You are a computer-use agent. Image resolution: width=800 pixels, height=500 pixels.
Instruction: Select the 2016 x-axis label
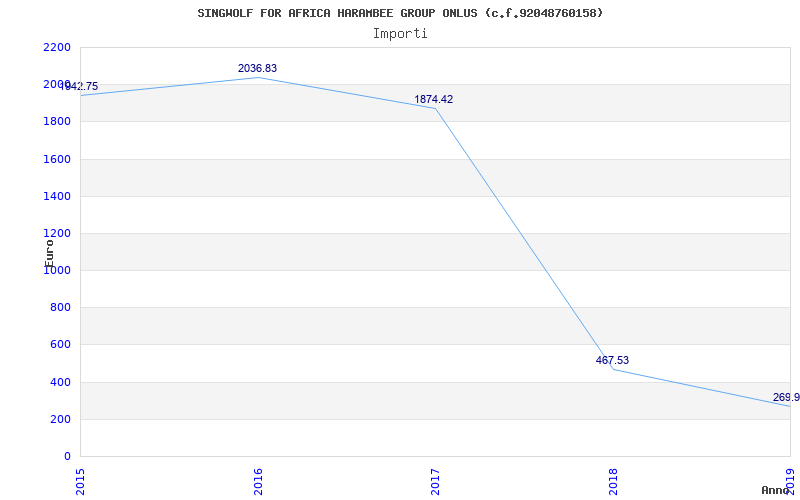tap(258, 482)
